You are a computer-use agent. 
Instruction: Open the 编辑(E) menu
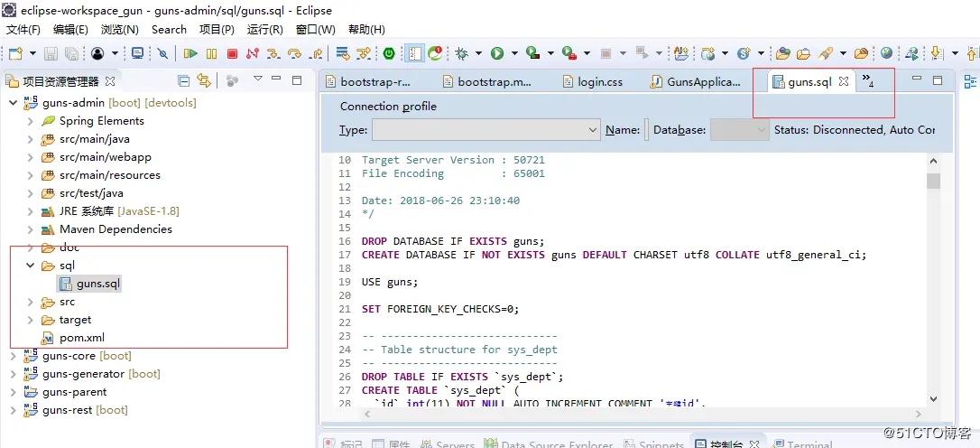click(70, 30)
